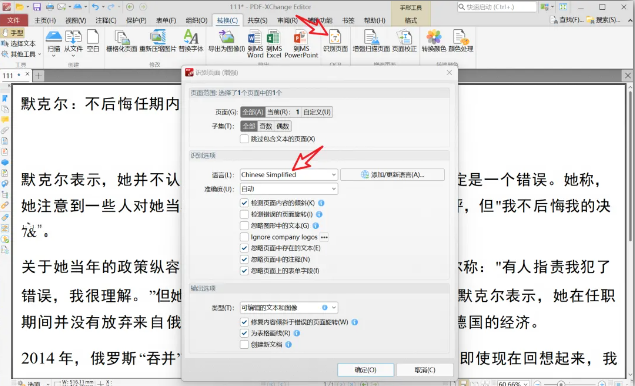
Task: Select the export to MS Excel icon
Action: (274, 44)
